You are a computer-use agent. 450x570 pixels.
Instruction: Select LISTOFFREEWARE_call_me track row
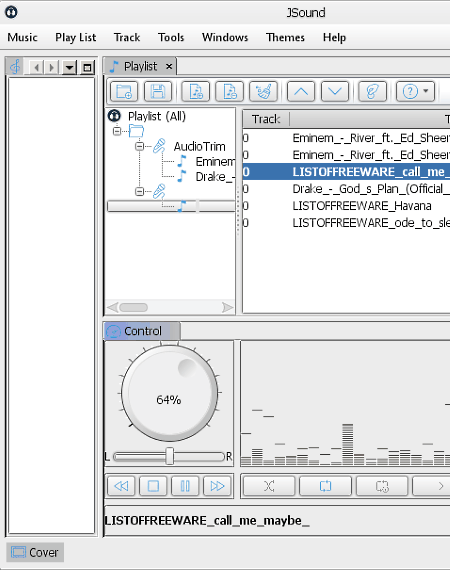click(x=346, y=172)
